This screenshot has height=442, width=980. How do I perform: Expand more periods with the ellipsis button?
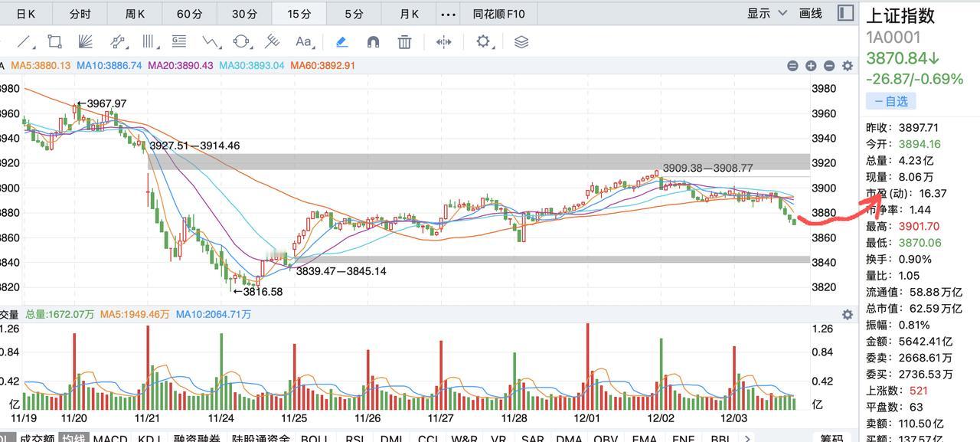(449, 14)
